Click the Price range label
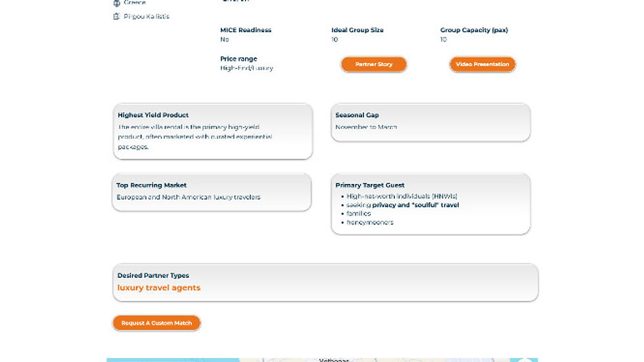Image resolution: width=644 pixels, height=362 pixels. coord(239,58)
